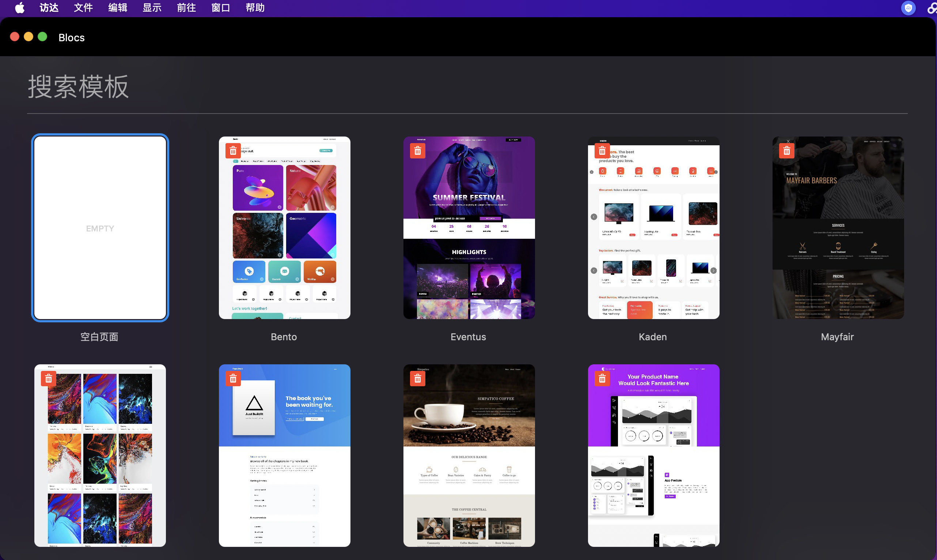Open the 编辑 menu
The width and height of the screenshot is (937, 560).
tap(117, 8)
